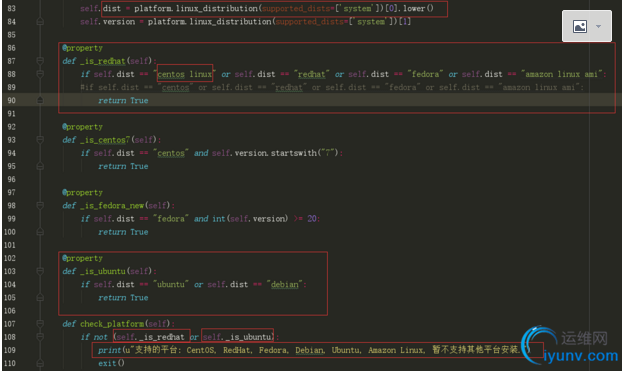Click line number 101 in the gutter
This screenshot has height=372, width=624.
click(10, 245)
